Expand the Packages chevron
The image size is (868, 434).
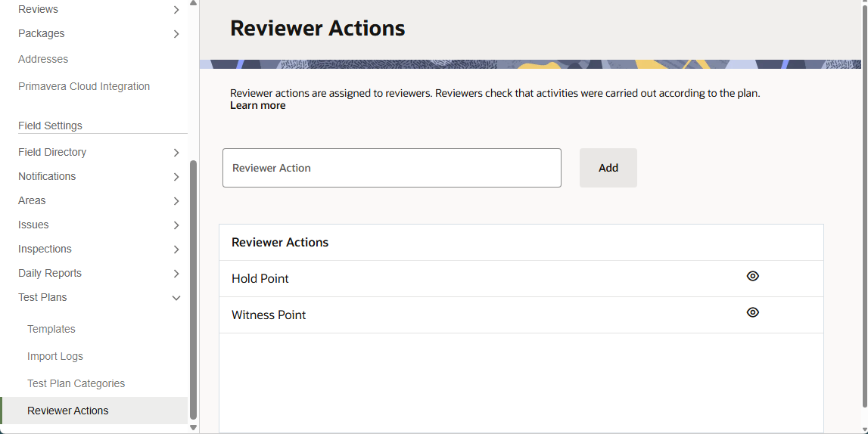click(176, 34)
